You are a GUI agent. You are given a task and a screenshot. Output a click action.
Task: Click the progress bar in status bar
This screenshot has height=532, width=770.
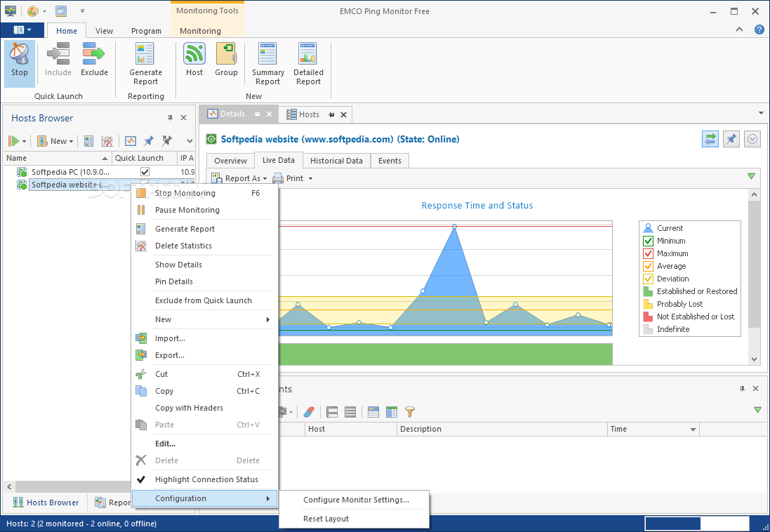(x=697, y=524)
